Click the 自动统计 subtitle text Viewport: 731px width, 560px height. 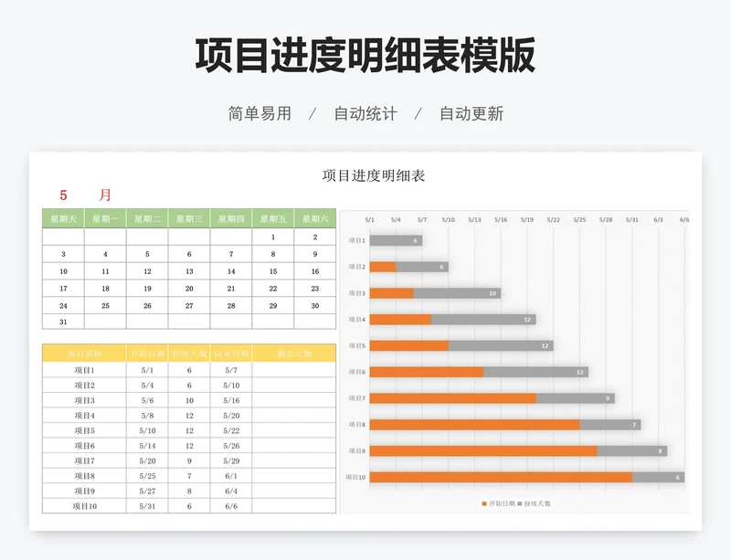click(365, 114)
